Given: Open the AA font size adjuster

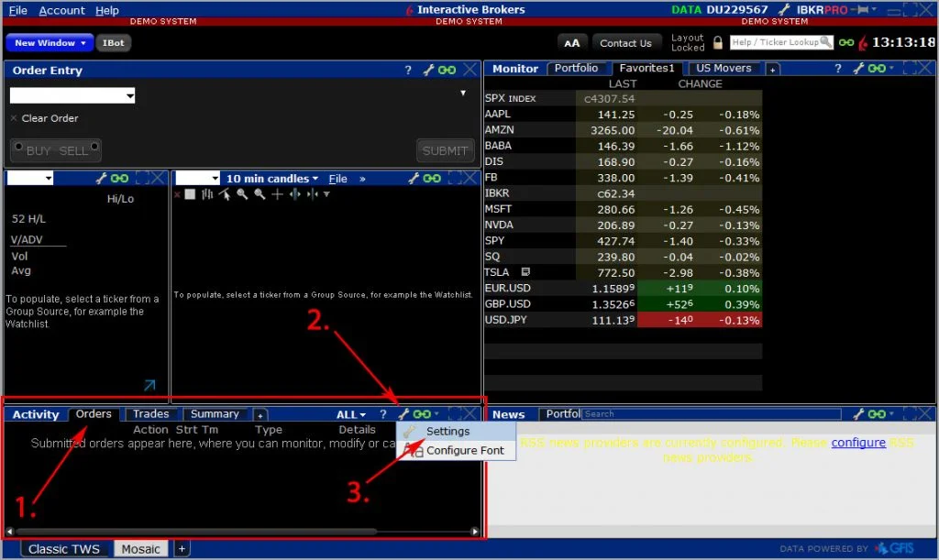Looking at the screenshot, I should coord(572,43).
